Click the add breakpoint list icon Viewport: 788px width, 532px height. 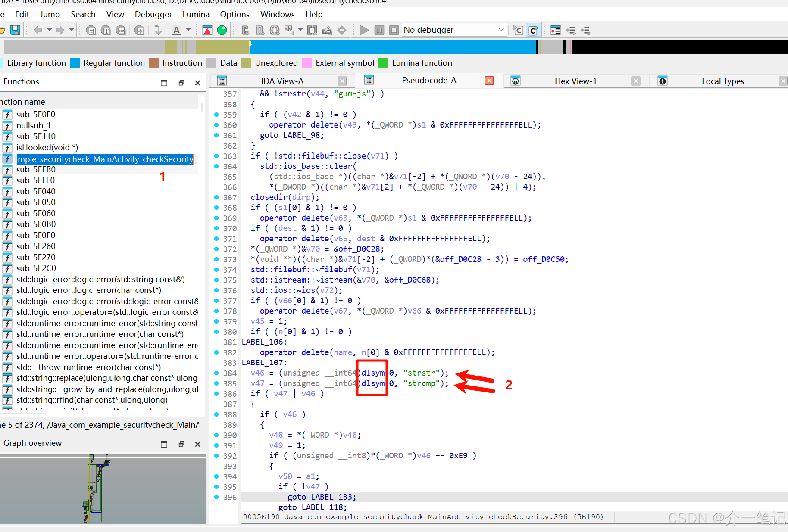pyautogui.click(x=571, y=30)
